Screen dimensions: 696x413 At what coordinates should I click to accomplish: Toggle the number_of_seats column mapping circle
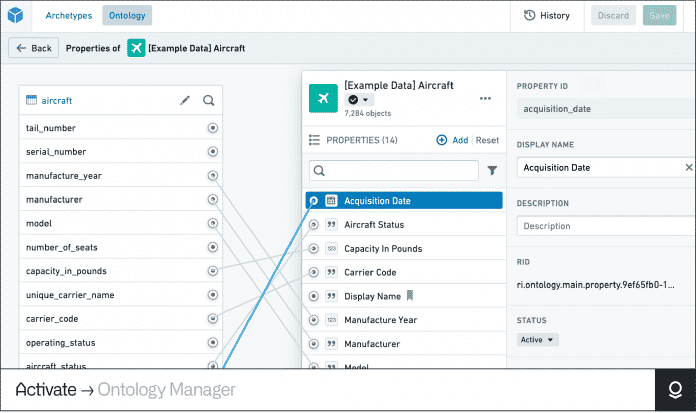point(213,247)
